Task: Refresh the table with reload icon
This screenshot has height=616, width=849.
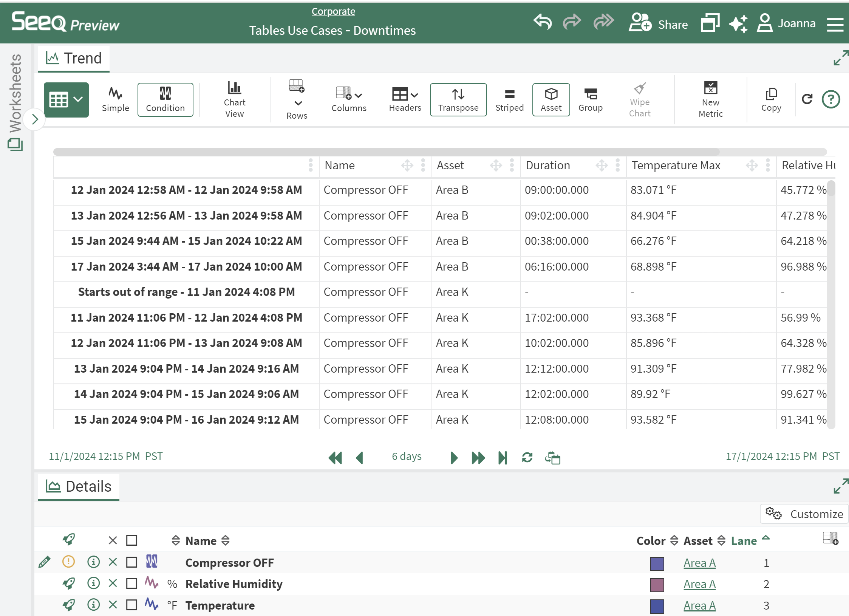Action: pyautogui.click(x=807, y=99)
